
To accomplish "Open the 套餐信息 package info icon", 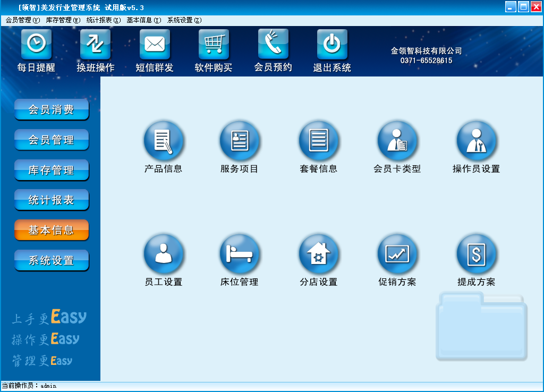I will coord(318,141).
